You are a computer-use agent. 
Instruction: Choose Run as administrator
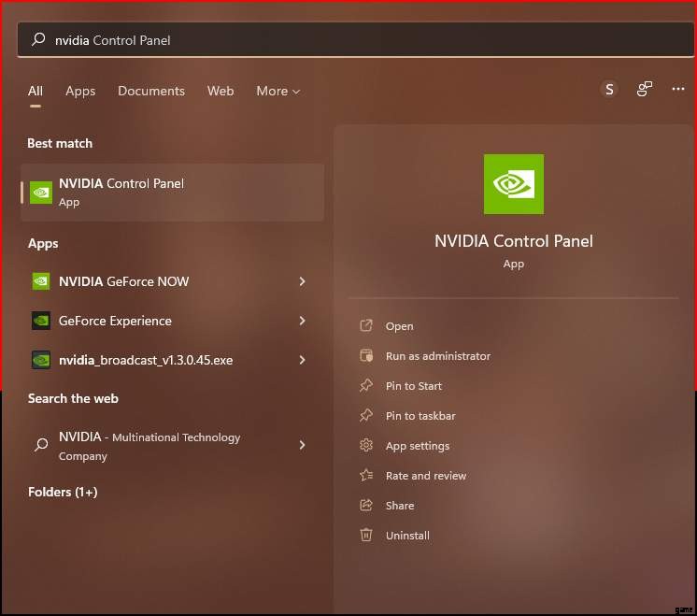[438, 356]
